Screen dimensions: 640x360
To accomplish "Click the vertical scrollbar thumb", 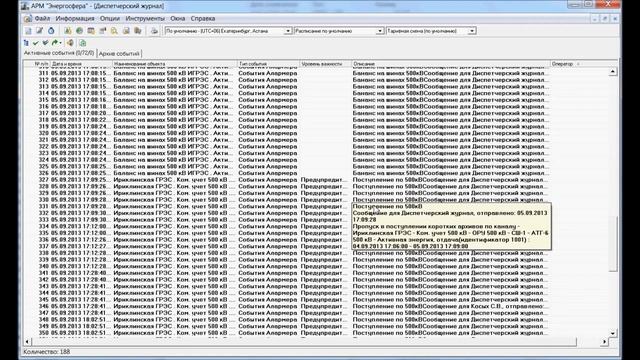I will point(613,243).
